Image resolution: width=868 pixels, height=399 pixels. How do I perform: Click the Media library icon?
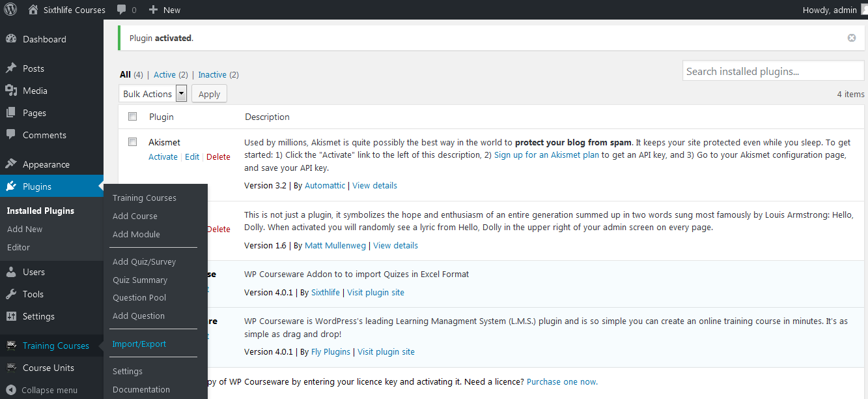(x=11, y=91)
